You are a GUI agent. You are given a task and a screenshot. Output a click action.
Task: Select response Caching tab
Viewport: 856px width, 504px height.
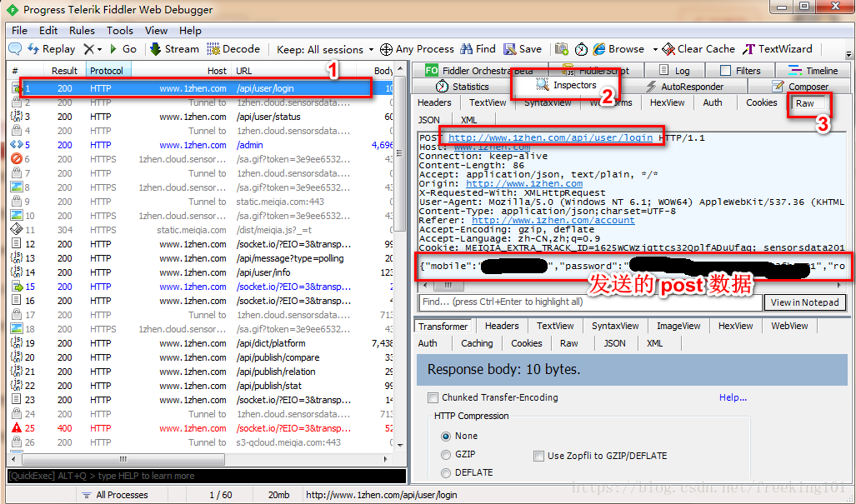point(477,343)
